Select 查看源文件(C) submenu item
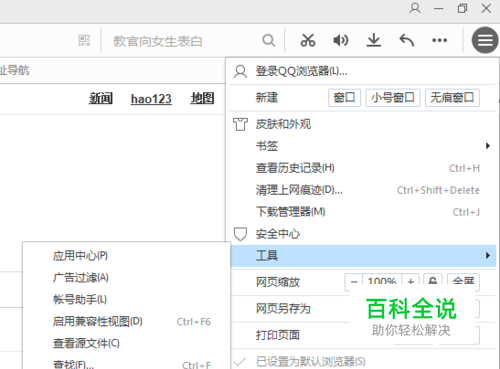 (127, 343)
